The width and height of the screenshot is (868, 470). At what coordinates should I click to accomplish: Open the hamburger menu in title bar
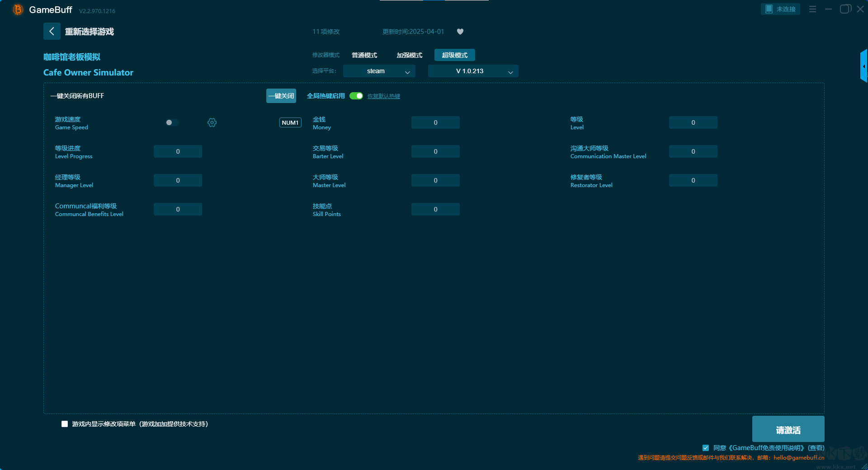pos(812,9)
